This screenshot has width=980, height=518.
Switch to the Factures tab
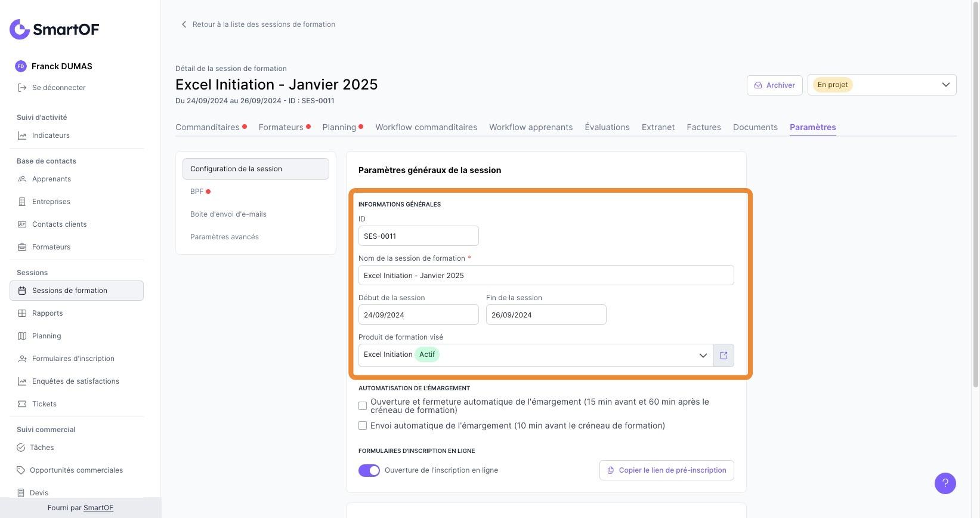[x=704, y=127]
